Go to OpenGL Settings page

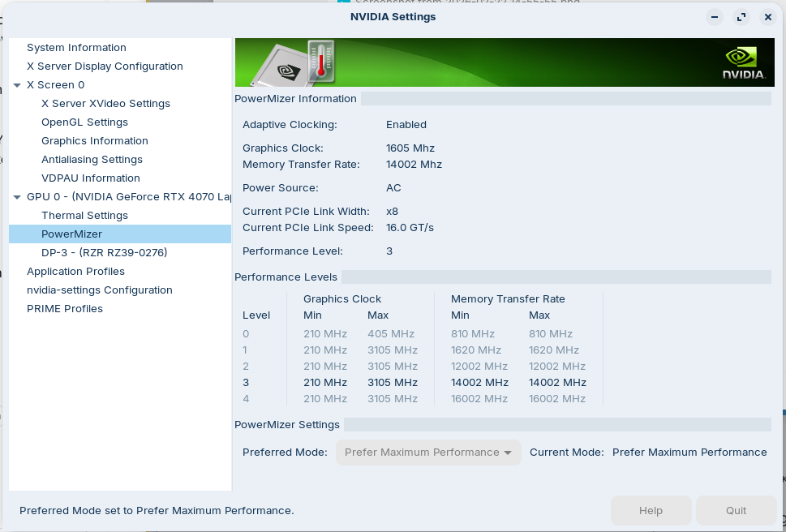point(84,122)
